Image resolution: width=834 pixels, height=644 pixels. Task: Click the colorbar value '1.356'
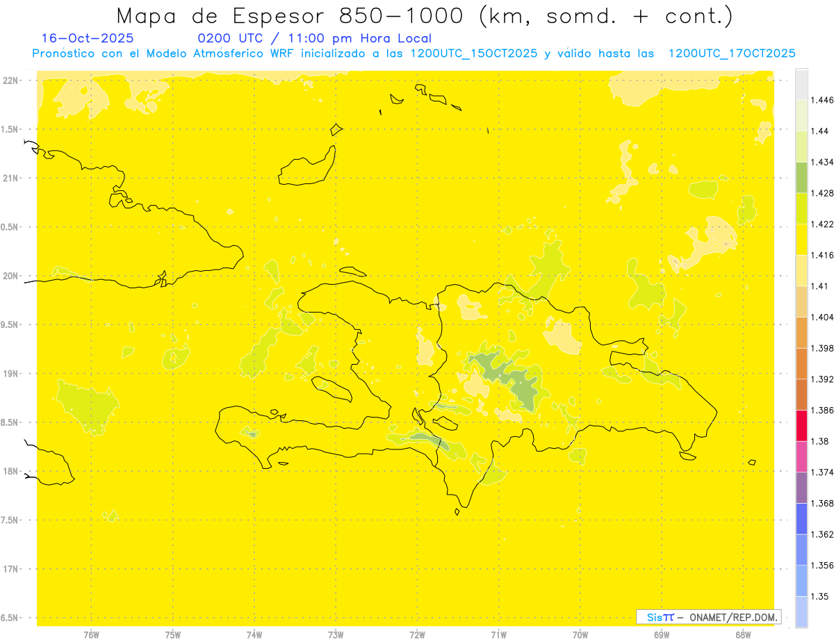[x=822, y=565]
